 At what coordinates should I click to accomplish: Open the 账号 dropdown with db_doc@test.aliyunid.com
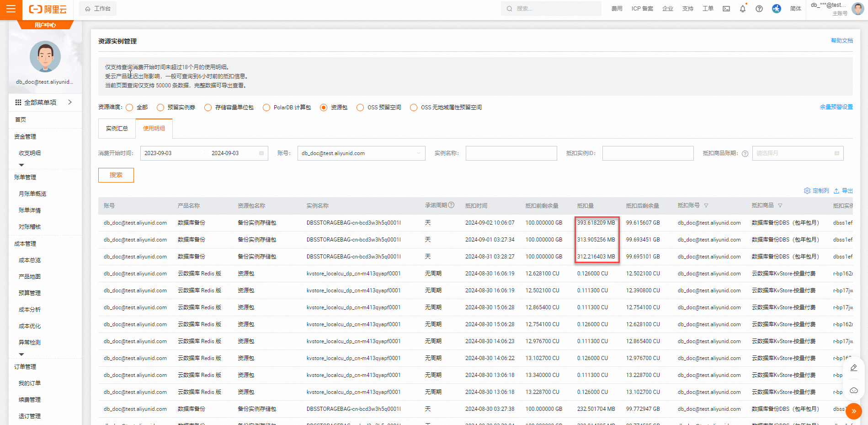(361, 153)
